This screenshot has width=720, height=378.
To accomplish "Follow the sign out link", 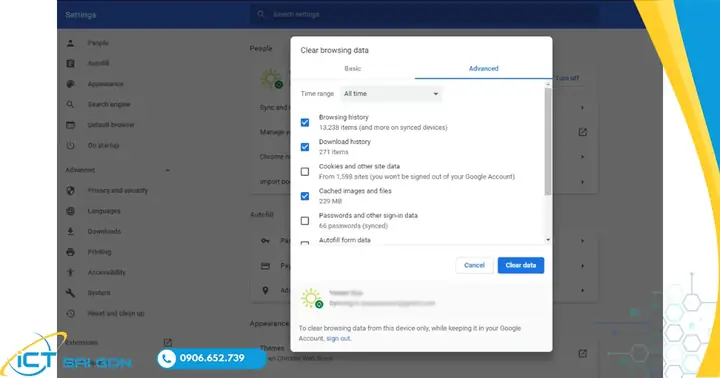I will click(338, 339).
